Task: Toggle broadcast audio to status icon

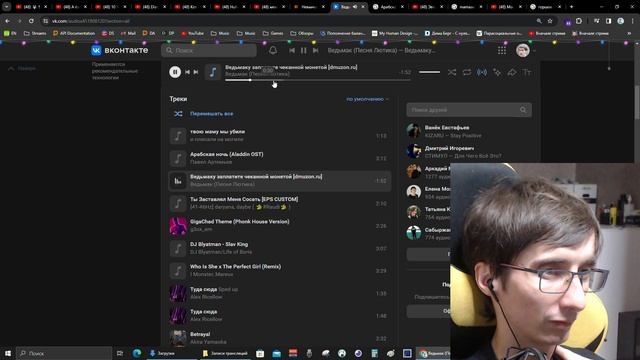Action: coord(482,72)
